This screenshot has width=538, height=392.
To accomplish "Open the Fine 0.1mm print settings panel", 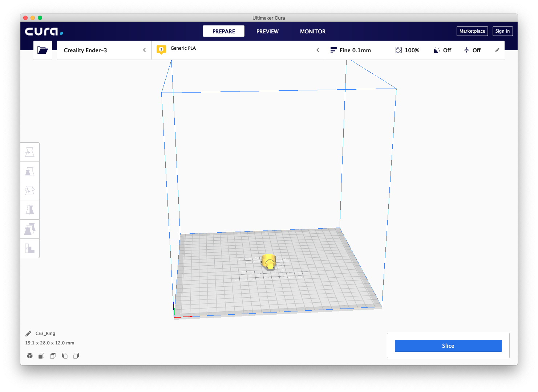I will tap(414, 50).
